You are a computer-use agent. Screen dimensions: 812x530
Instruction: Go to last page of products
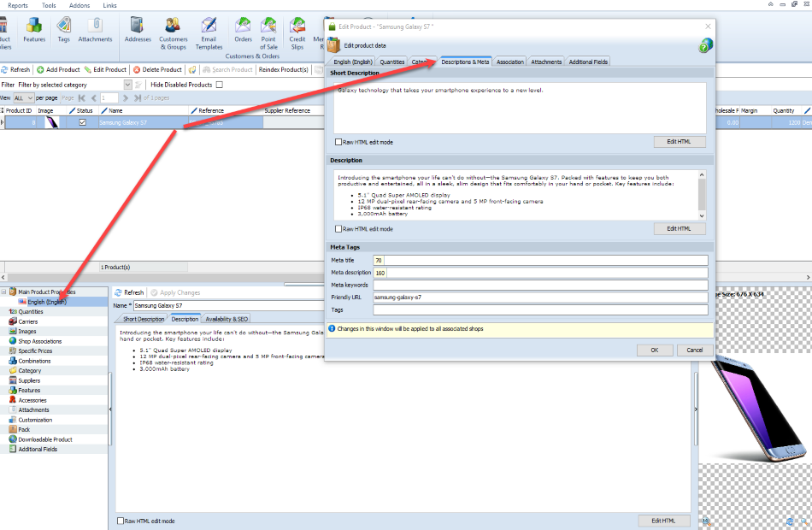138,98
